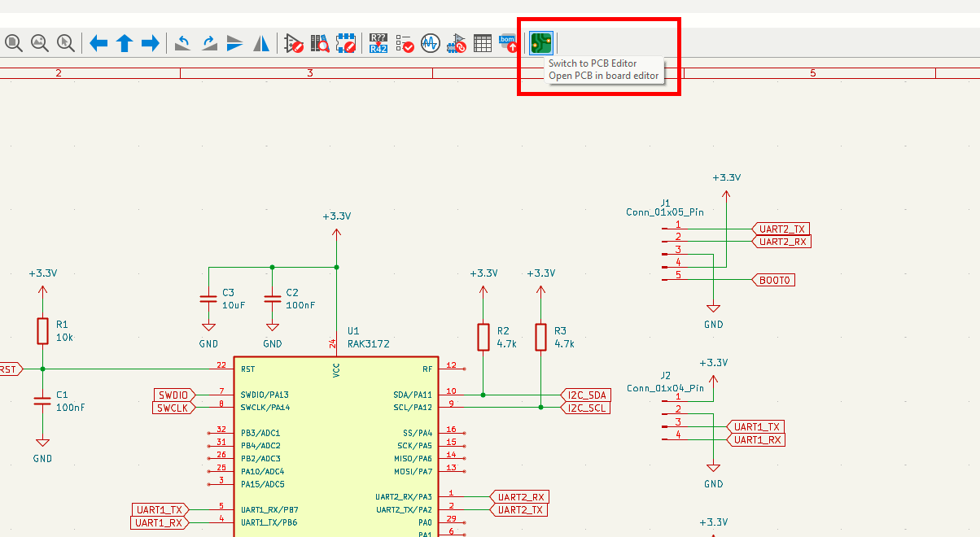
Task: Click the 100nF value of C2
Action: coord(300,305)
